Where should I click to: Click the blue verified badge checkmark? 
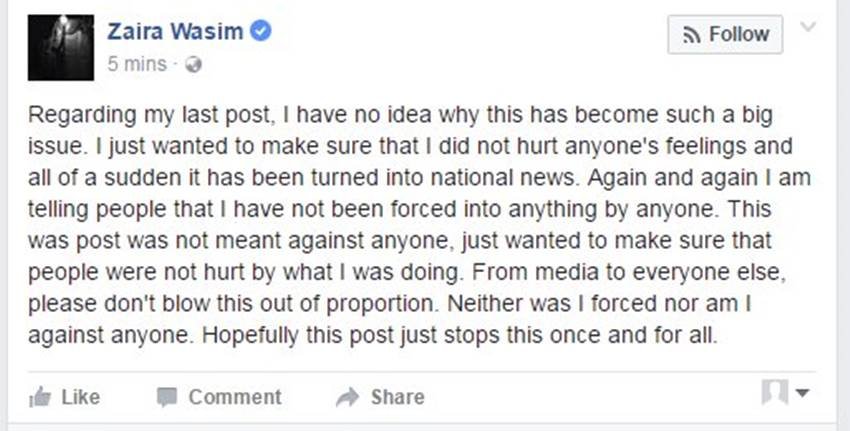click(x=260, y=31)
